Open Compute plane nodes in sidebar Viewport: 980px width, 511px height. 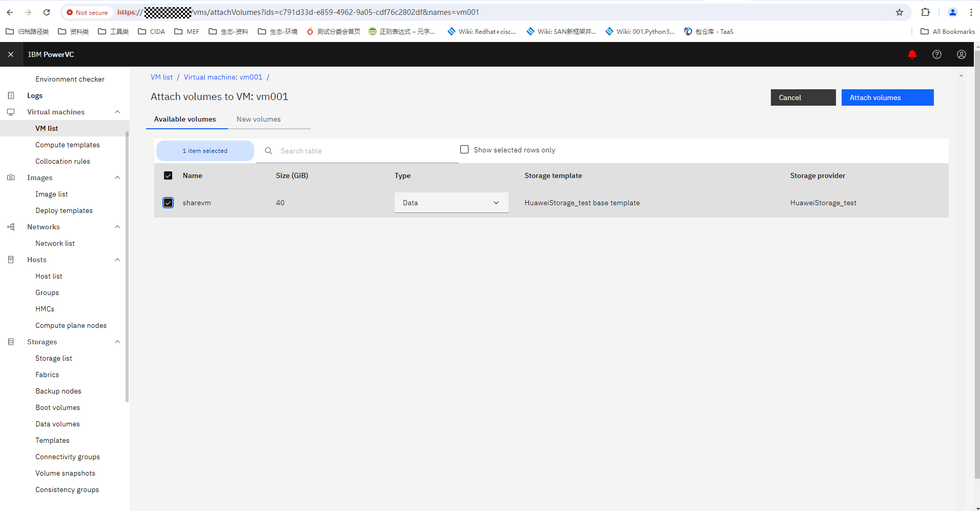[71, 325]
